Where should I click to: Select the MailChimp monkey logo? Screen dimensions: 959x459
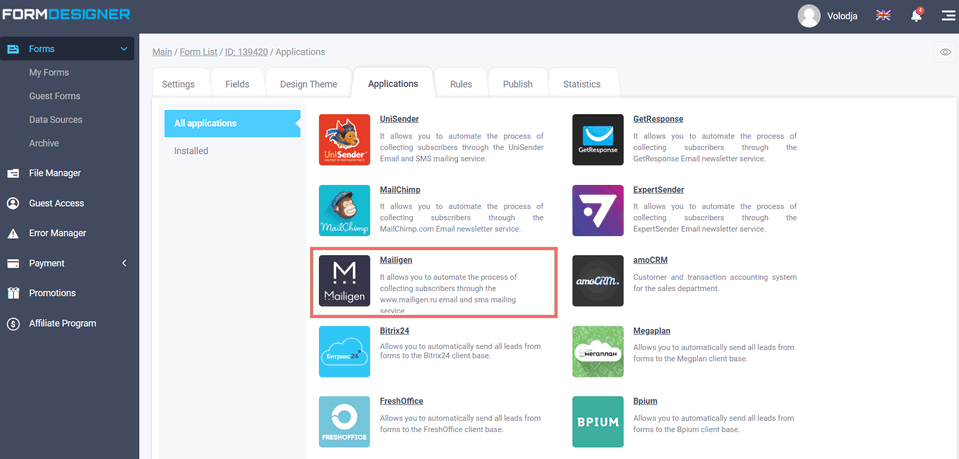(344, 211)
